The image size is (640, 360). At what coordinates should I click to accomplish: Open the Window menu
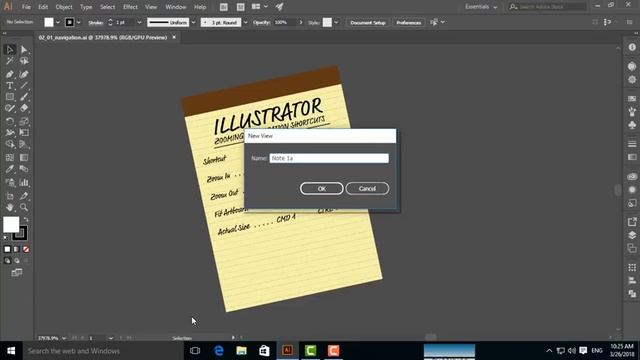(176, 7)
